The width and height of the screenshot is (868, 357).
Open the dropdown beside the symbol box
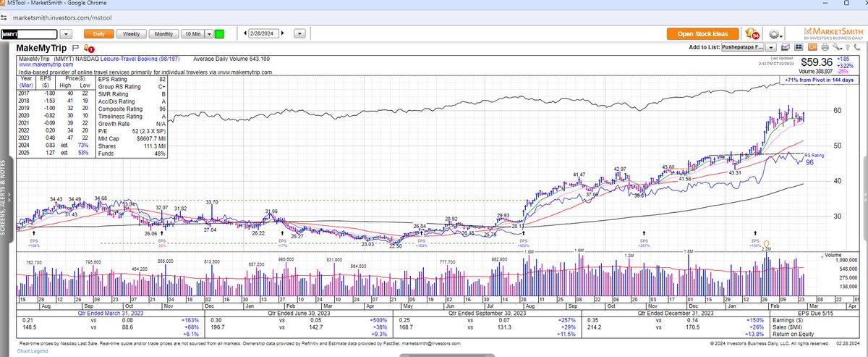point(65,33)
